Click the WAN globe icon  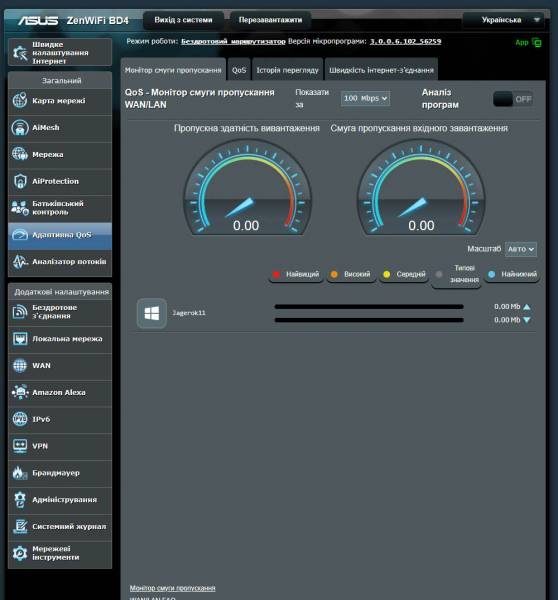pos(20,365)
